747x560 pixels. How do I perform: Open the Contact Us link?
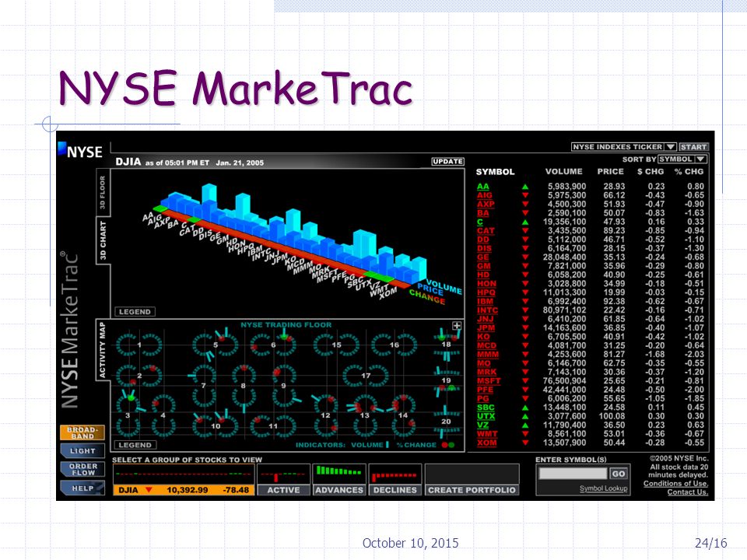click(687, 492)
